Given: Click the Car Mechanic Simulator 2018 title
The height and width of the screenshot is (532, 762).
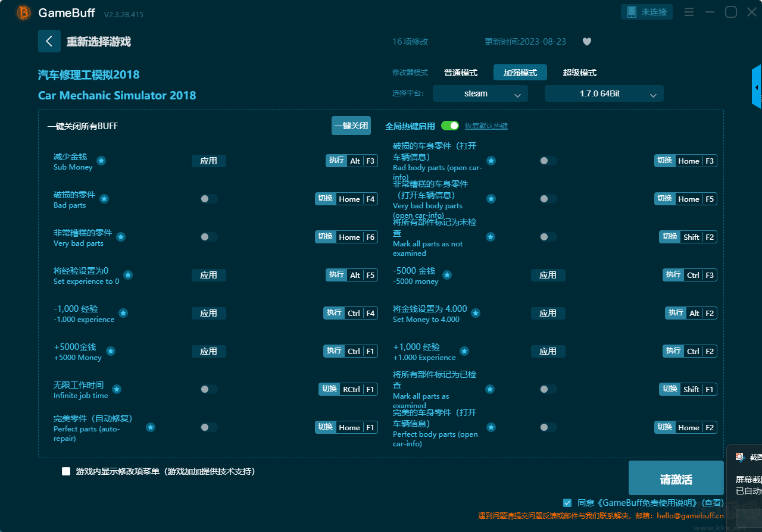Looking at the screenshot, I should click(117, 95).
